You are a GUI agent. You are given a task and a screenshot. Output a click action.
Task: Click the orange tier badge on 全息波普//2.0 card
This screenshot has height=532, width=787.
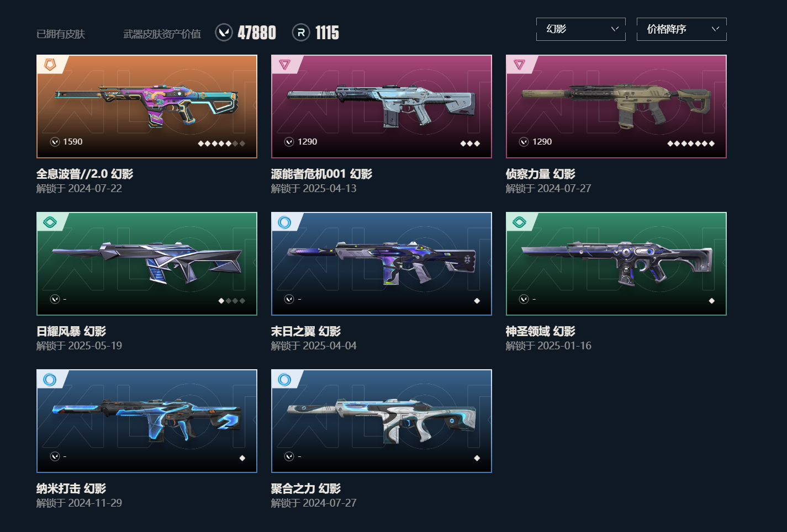pos(50,65)
